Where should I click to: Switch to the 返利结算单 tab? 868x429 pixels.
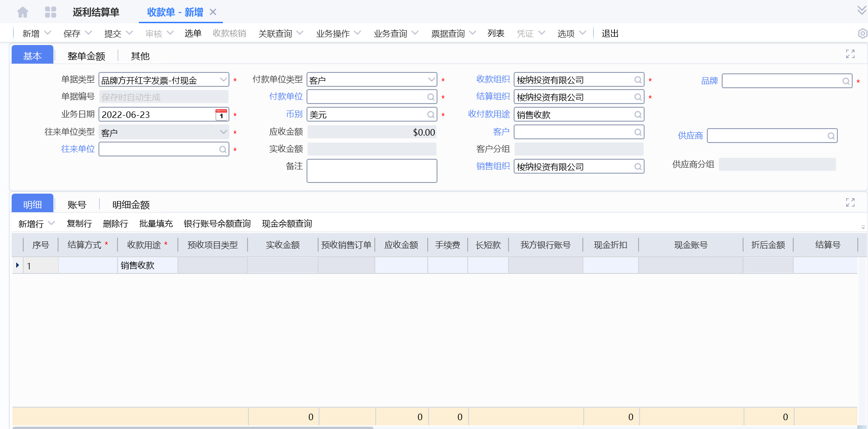click(96, 12)
